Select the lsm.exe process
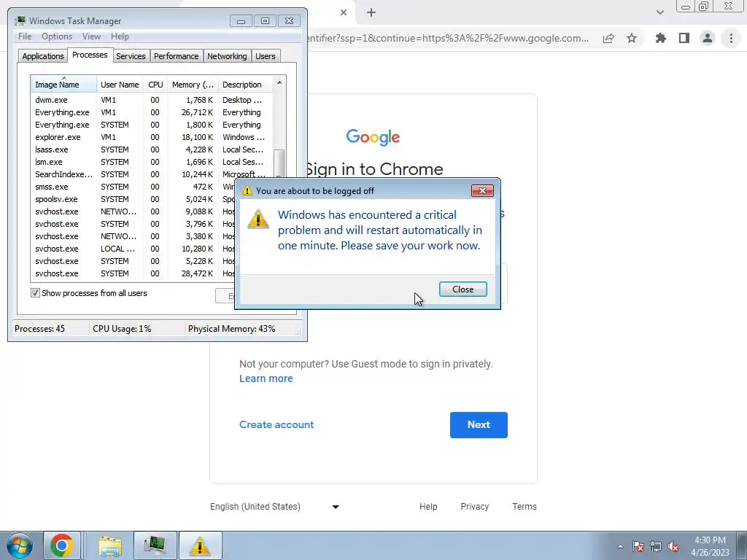 coord(152,161)
